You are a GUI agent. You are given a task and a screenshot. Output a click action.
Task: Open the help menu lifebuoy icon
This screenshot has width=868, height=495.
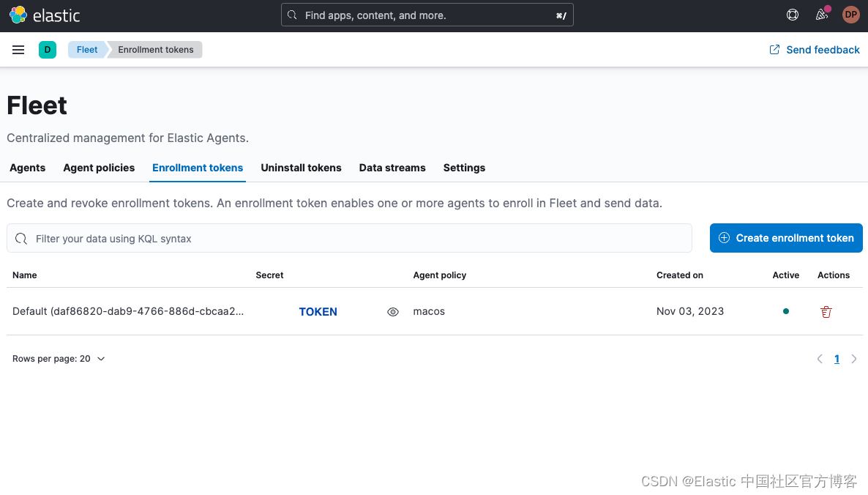793,15
